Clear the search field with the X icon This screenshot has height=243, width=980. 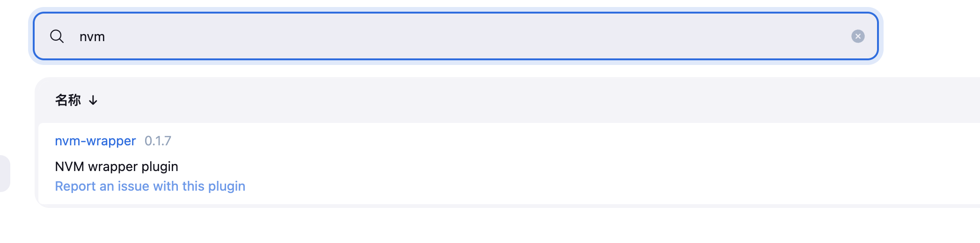(x=857, y=36)
